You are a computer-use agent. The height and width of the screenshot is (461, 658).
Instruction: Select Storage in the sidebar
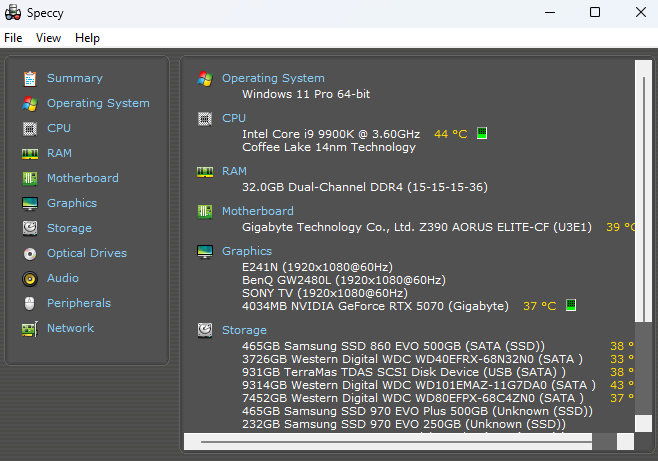[x=69, y=228]
